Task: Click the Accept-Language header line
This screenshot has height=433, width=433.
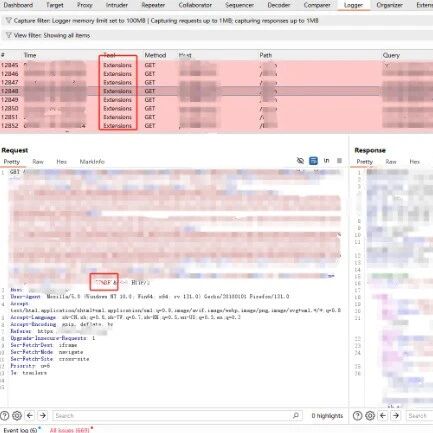Action: (125, 317)
